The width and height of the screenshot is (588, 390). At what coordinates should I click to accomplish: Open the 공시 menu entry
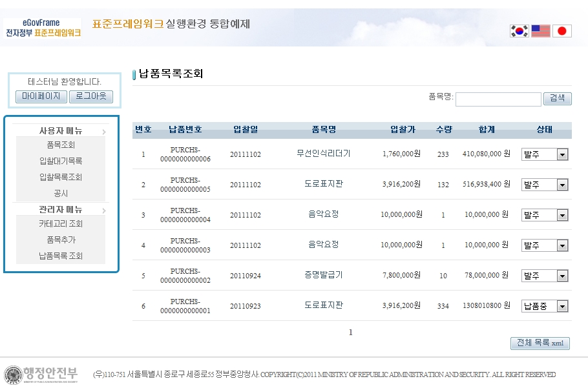click(x=61, y=194)
